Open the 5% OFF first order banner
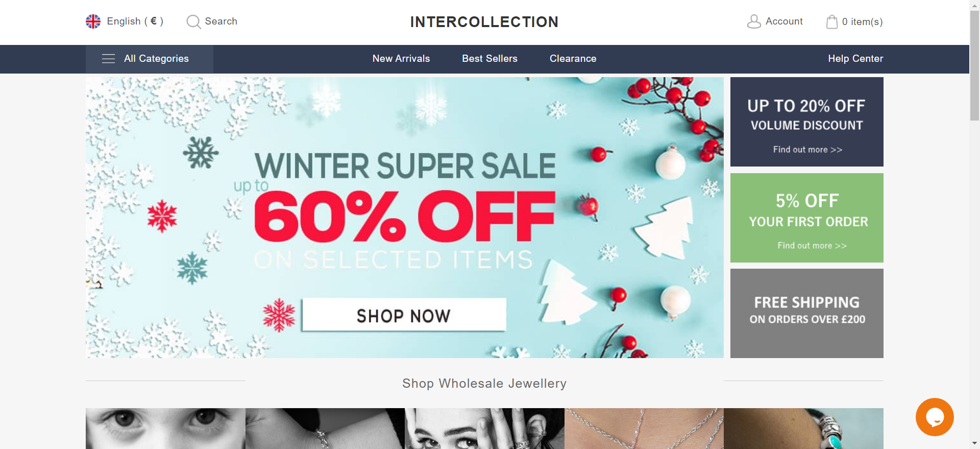980x449 pixels. pos(807,218)
